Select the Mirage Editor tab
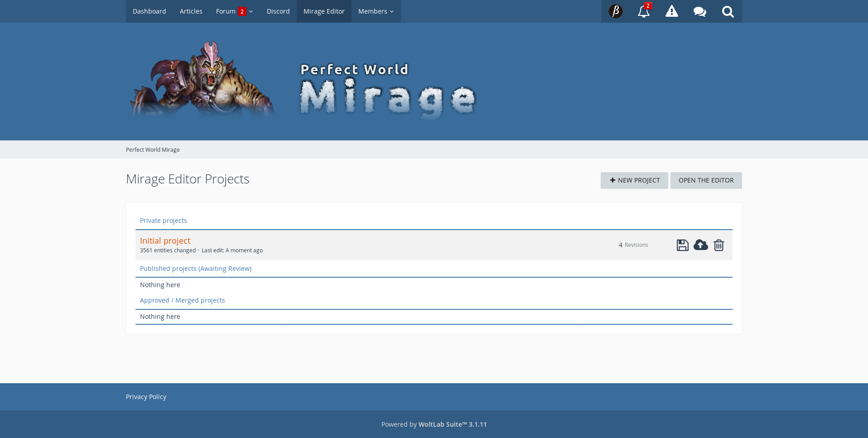Image resolution: width=868 pixels, height=438 pixels. [323, 11]
